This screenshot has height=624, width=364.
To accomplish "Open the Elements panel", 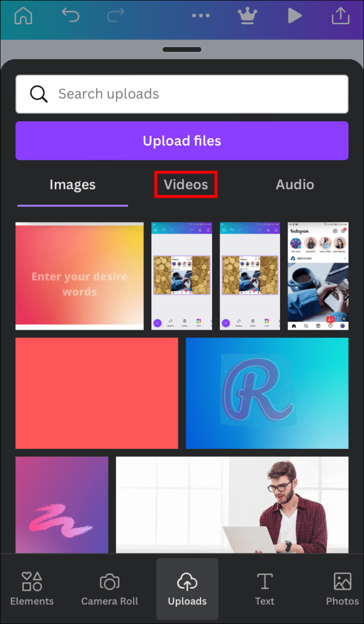I will (x=32, y=589).
